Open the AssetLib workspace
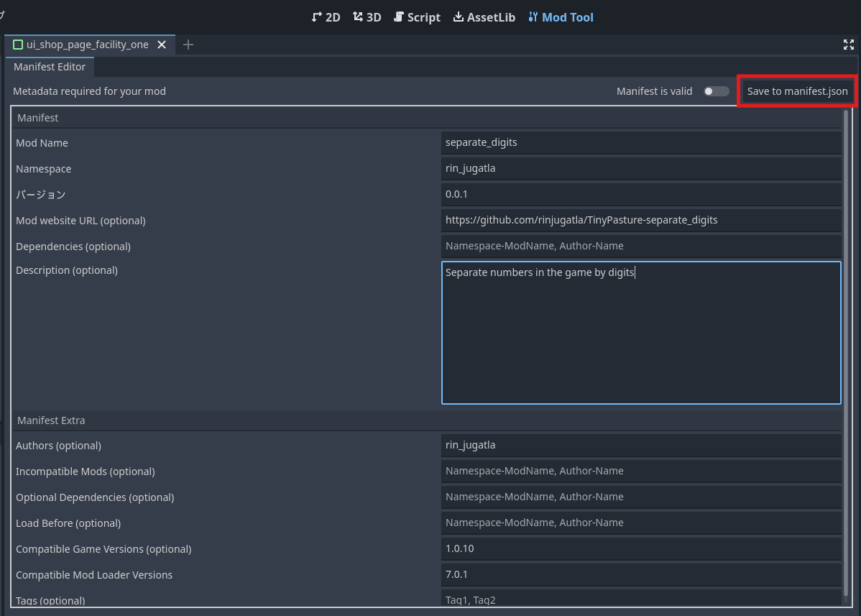861x616 pixels. [x=484, y=17]
